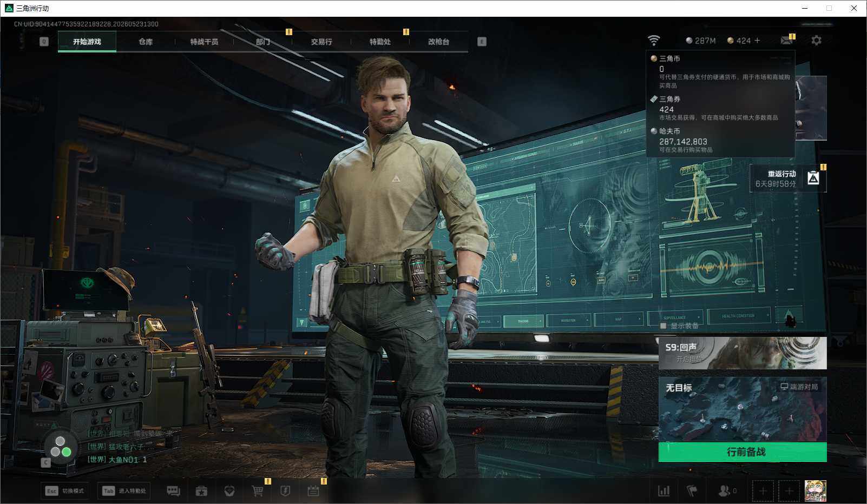The height and width of the screenshot is (504, 867).
Task: Click the 三角洲行动 window title icon
Action: tap(9, 8)
